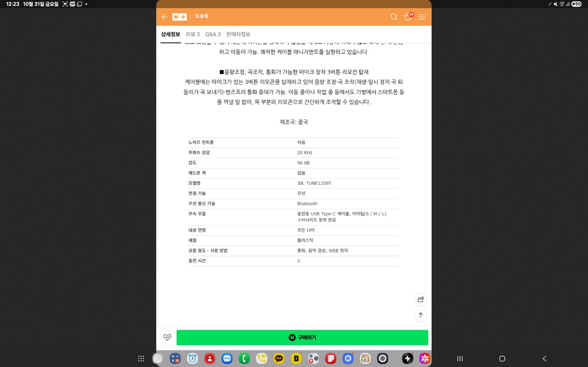588x367 pixels.
Task: Open the file manager app in the taskbar
Action: pyautogui.click(x=365, y=359)
